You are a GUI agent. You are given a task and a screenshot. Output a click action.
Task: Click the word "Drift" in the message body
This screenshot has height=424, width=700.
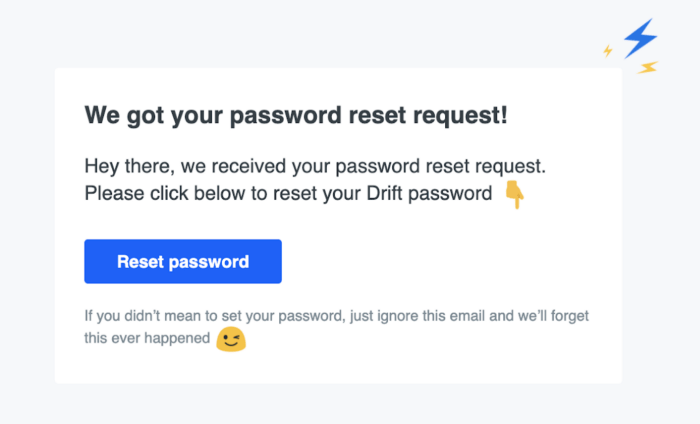384,194
